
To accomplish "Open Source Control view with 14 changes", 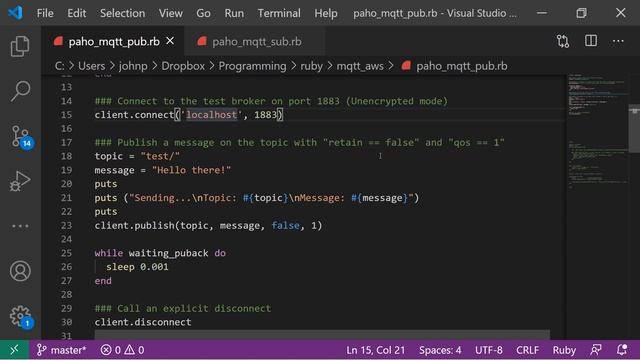I will pos(21,136).
